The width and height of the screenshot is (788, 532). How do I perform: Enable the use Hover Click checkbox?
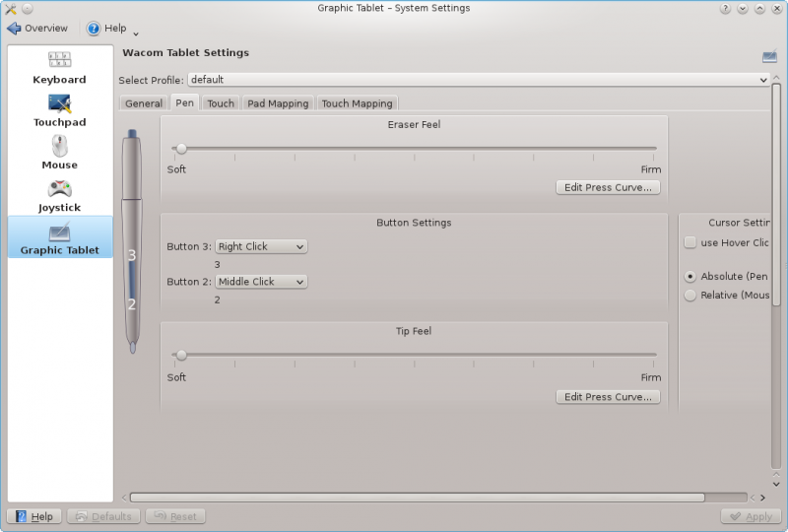(x=690, y=242)
